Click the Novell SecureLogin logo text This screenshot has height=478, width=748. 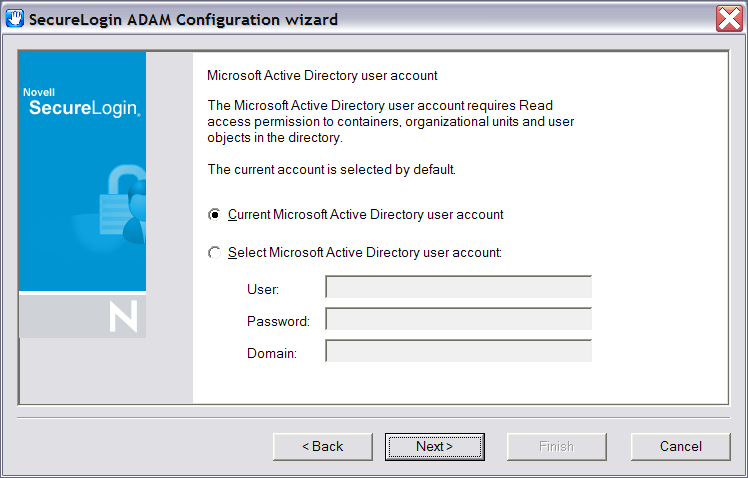[81, 104]
